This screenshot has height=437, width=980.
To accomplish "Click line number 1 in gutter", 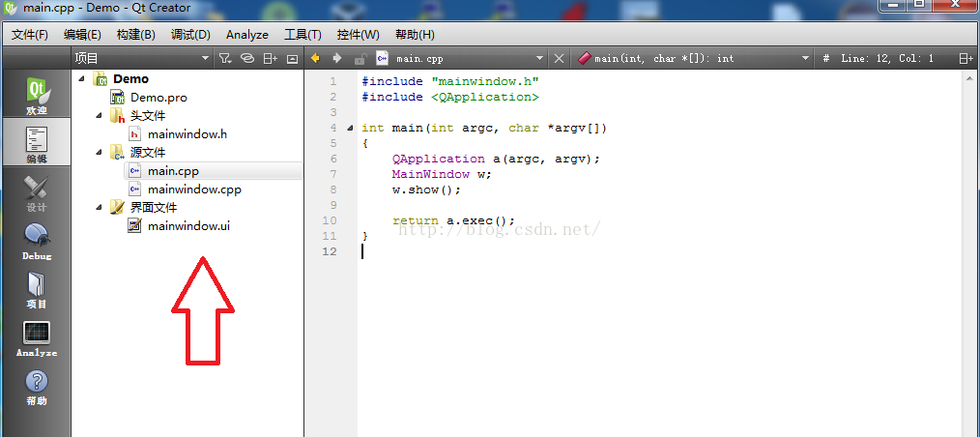I will coord(333,81).
